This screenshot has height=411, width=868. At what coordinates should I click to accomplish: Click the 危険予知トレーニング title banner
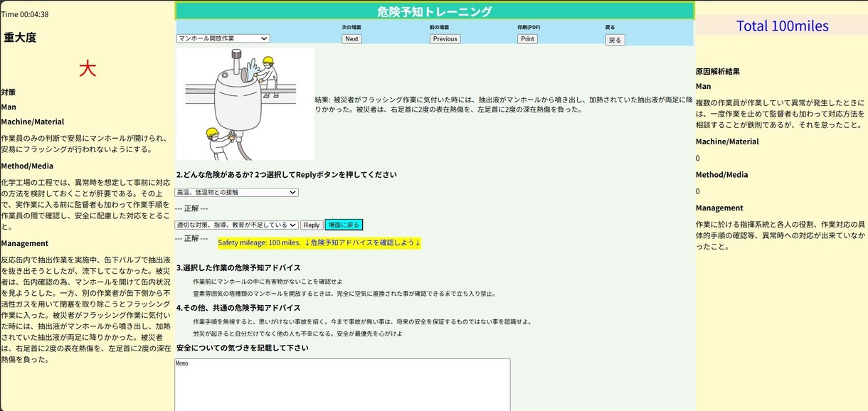[434, 11]
